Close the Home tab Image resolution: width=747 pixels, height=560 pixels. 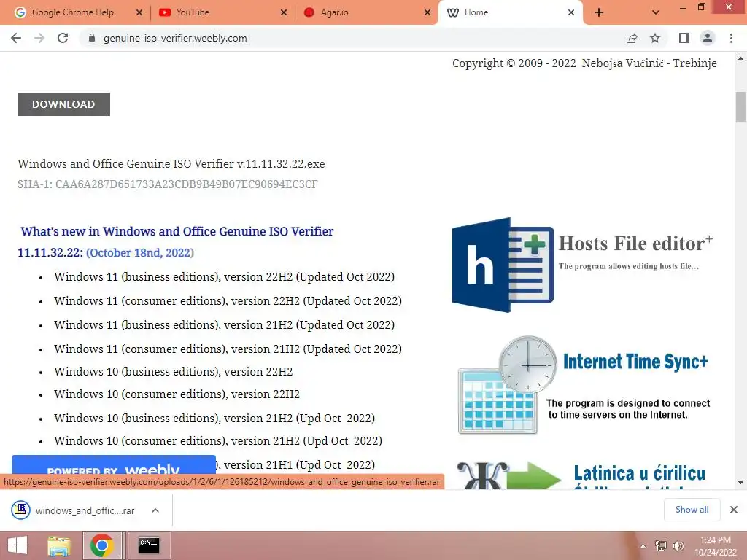pos(571,12)
